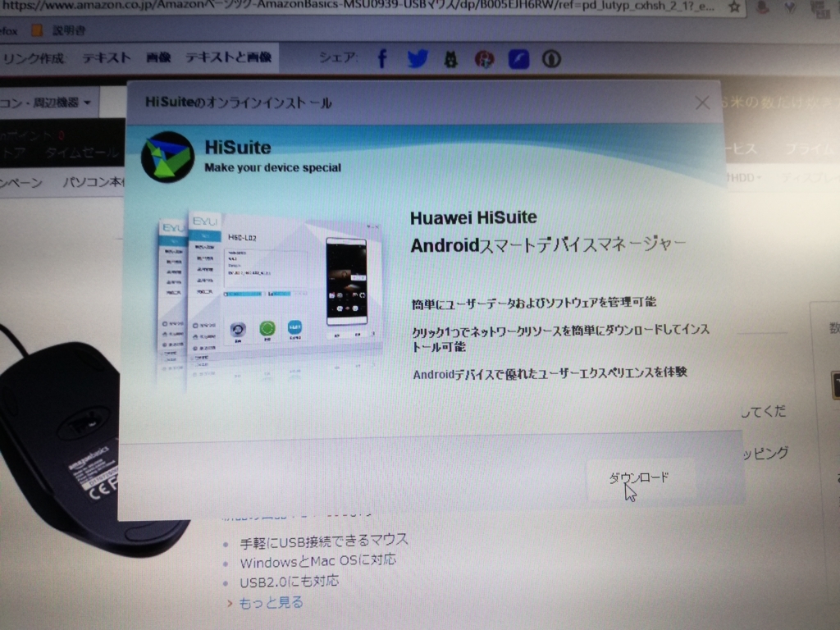The image size is (840, 630).
Task: Share via the Twitter bird icon
Action: pos(418,58)
